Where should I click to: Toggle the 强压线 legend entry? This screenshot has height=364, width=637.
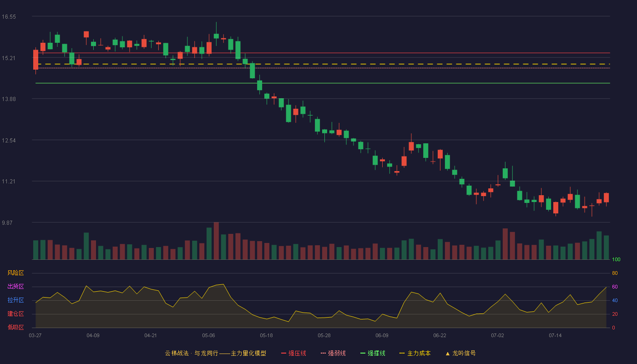294,353
